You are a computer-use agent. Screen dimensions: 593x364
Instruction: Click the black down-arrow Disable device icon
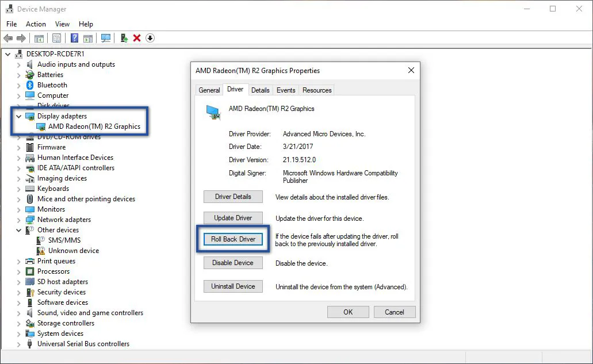tap(150, 38)
